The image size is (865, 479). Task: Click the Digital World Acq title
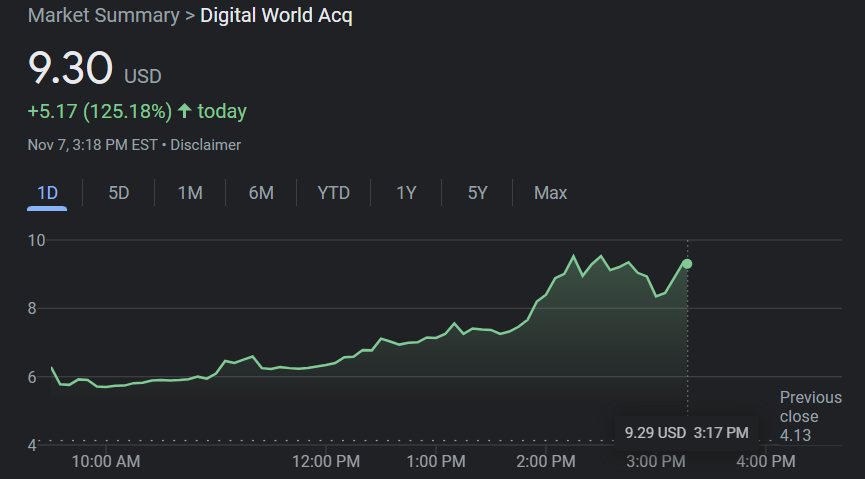click(x=276, y=16)
